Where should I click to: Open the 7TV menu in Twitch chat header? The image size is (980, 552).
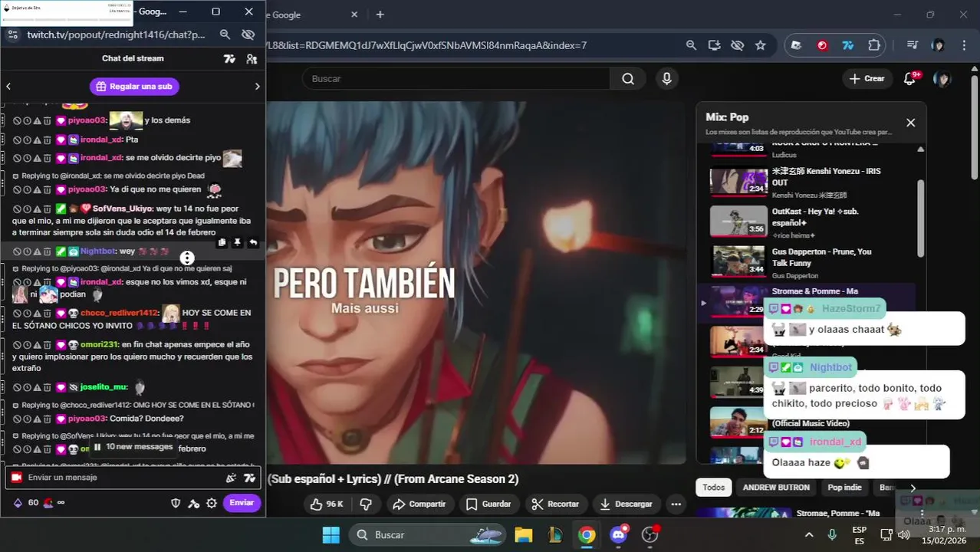[x=229, y=59]
